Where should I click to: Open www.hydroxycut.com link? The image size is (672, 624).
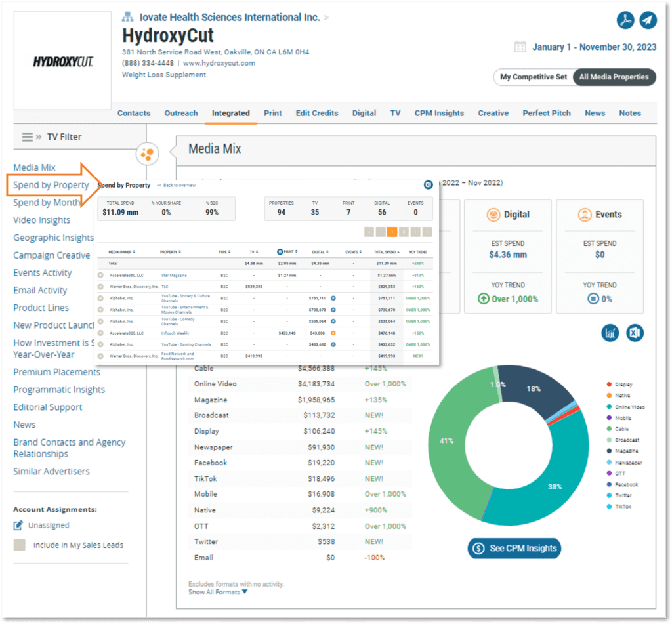pos(219,63)
